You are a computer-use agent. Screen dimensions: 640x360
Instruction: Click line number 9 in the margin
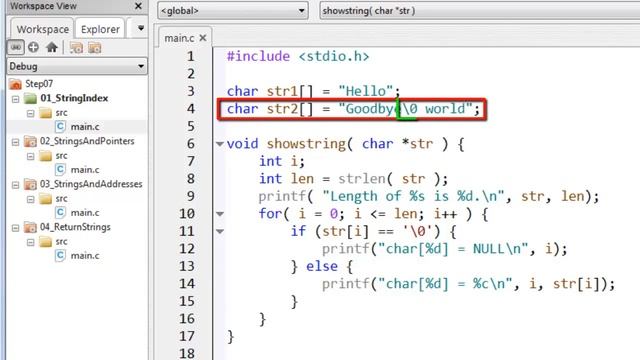click(191, 196)
